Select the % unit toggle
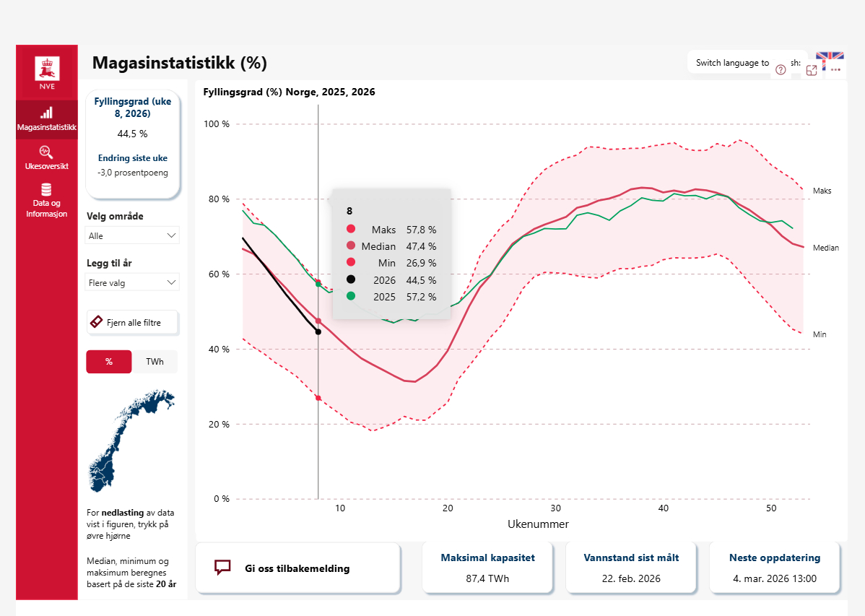This screenshot has height=616, width=865. pyautogui.click(x=109, y=362)
